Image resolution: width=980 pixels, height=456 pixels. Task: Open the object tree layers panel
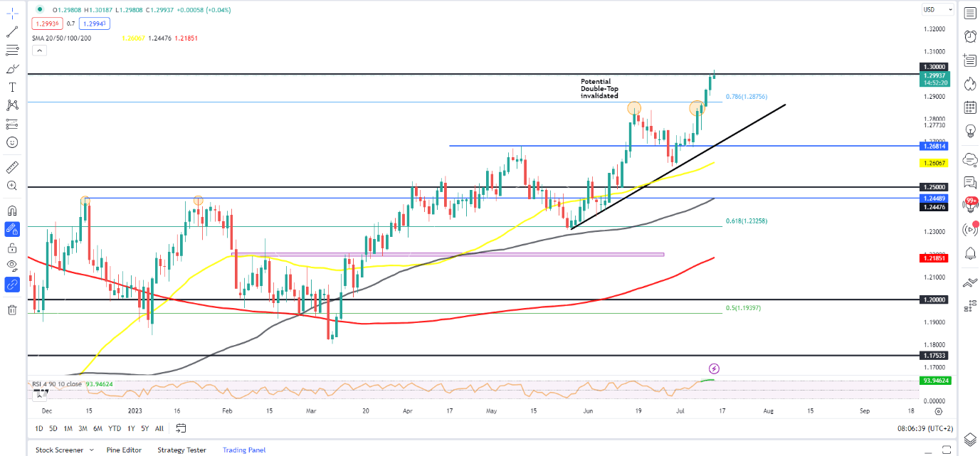(x=969, y=439)
